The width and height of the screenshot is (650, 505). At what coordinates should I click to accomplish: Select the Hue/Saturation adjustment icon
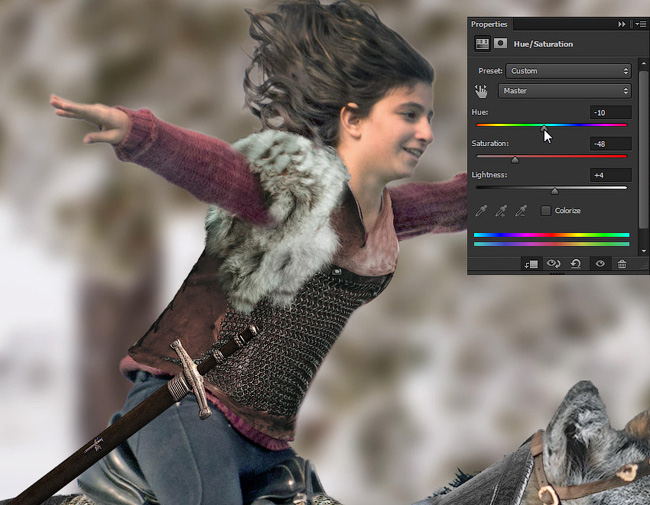pyautogui.click(x=482, y=44)
